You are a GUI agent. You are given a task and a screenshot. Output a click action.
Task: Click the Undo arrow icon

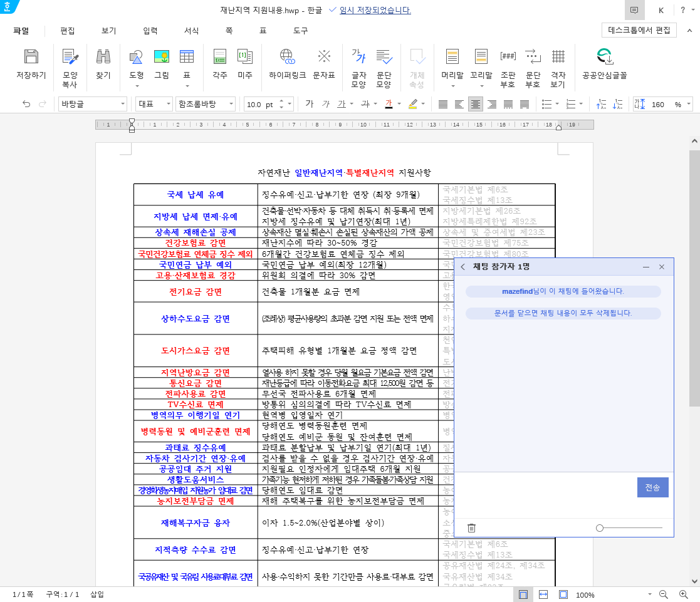pyautogui.click(x=26, y=104)
